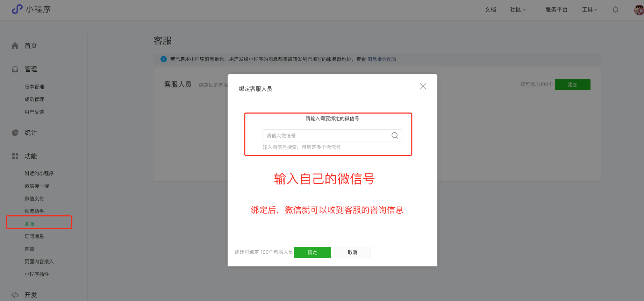Click the blue info icon in the notice
The image size is (644, 301).
point(163,59)
